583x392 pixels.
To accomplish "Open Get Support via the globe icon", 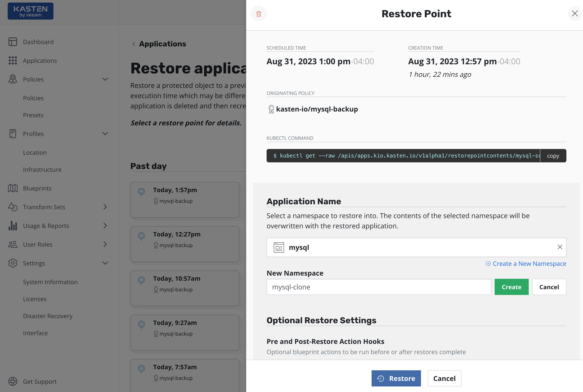I will 13,381.
